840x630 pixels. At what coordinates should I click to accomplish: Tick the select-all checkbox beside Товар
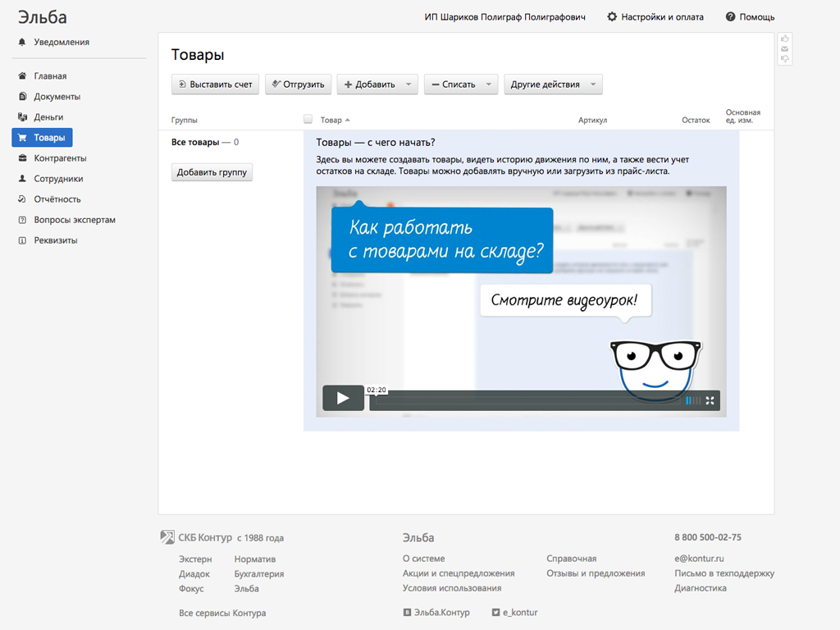click(308, 119)
